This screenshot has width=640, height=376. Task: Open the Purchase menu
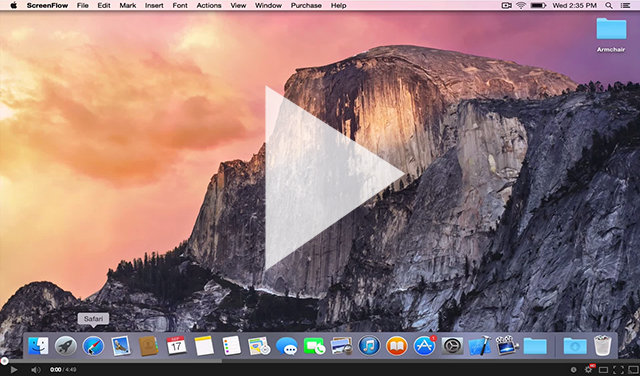(306, 5)
